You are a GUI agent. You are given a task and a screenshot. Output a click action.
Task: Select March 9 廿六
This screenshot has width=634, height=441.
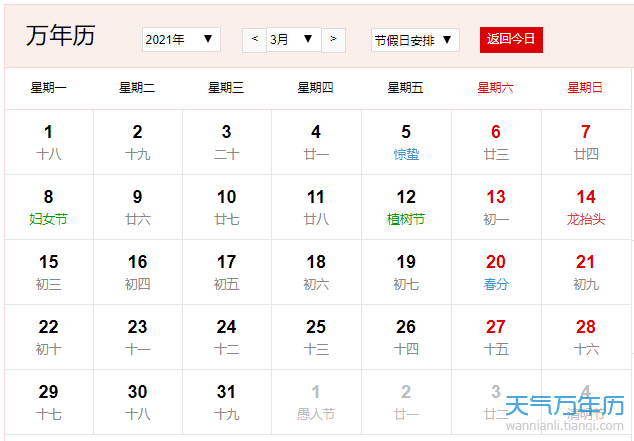pos(138,207)
